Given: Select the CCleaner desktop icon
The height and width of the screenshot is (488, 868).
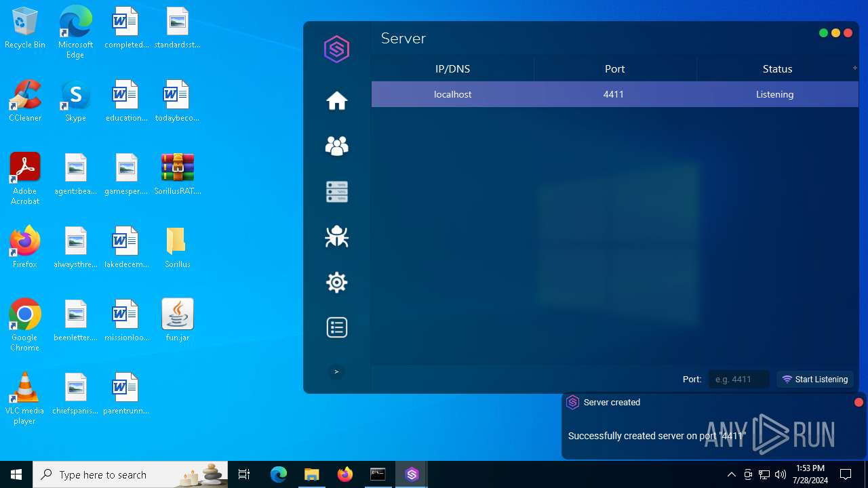Looking at the screenshot, I should (25, 101).
